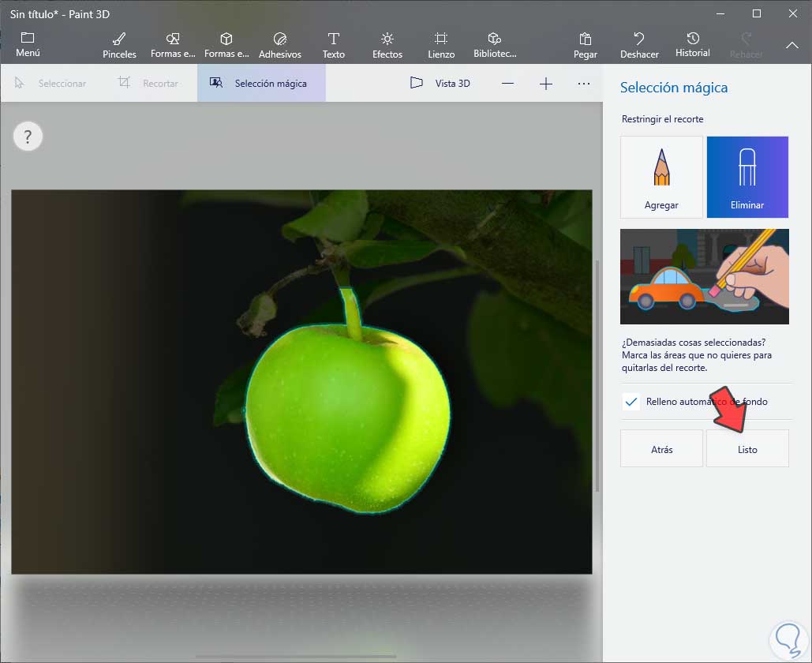Open the Adhesivos stickers tool
This screenshot has height=663, width=812.
click(279, 46)
